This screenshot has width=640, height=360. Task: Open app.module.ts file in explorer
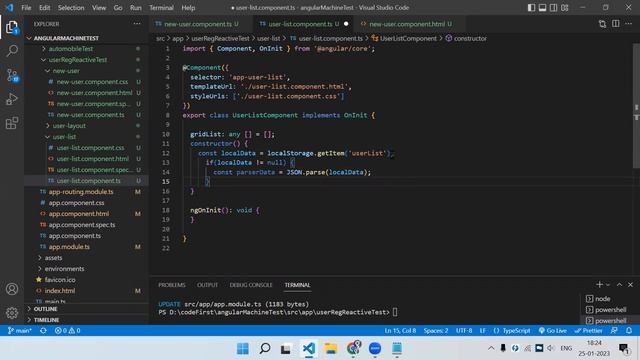(x=69, y=247)
